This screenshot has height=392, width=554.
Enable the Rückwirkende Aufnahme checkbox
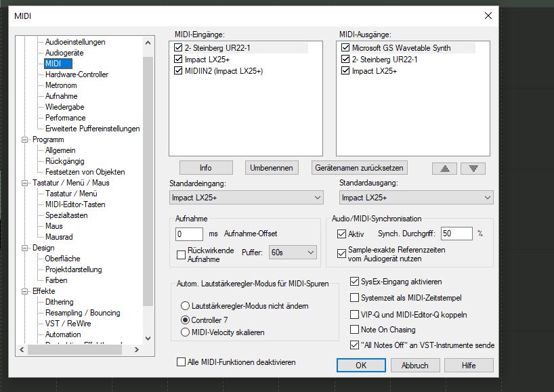pyautogui.click(x=181, y=255)
